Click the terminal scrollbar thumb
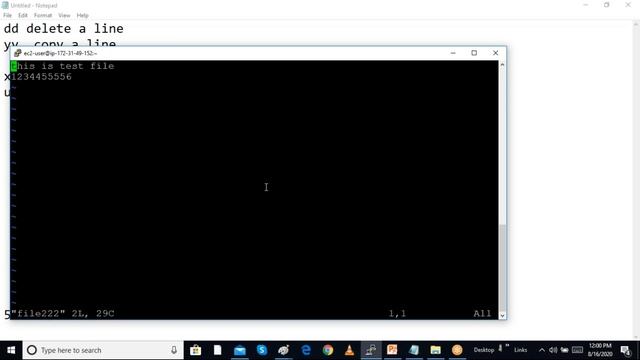This screenshot has width=640, height=360. (502, 268)
